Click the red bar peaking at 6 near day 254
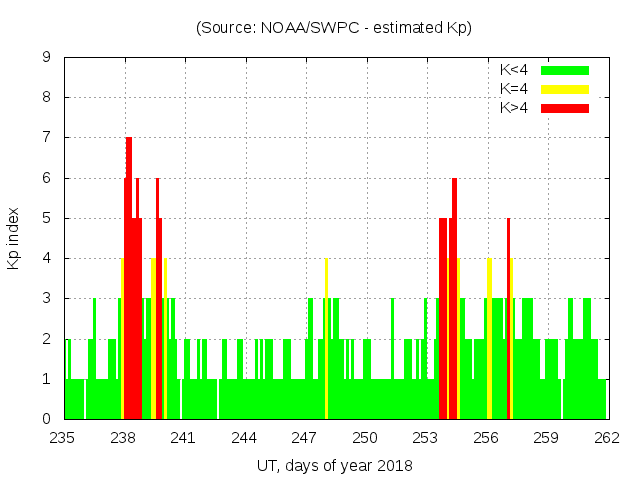 pyautogui.click(x=454, y=300)
